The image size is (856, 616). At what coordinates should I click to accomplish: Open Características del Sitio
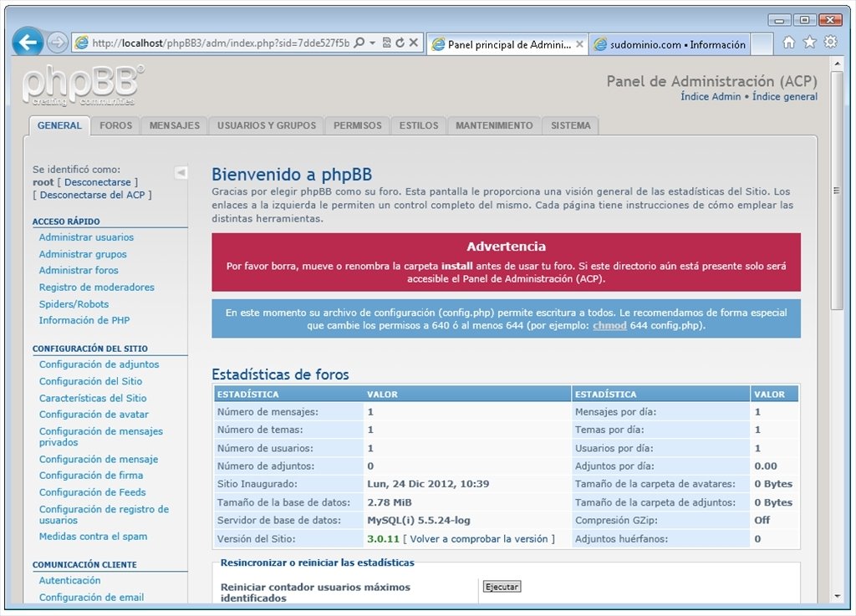point(93,399)
